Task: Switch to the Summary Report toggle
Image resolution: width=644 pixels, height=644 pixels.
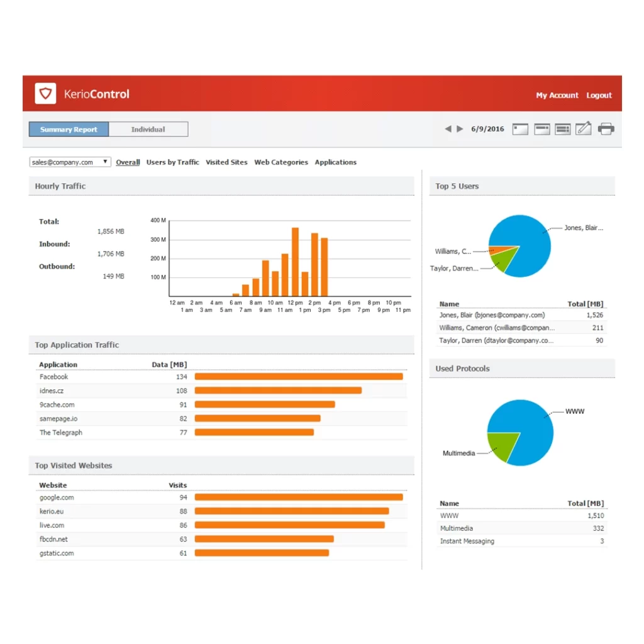Action: tap(69, 130)
